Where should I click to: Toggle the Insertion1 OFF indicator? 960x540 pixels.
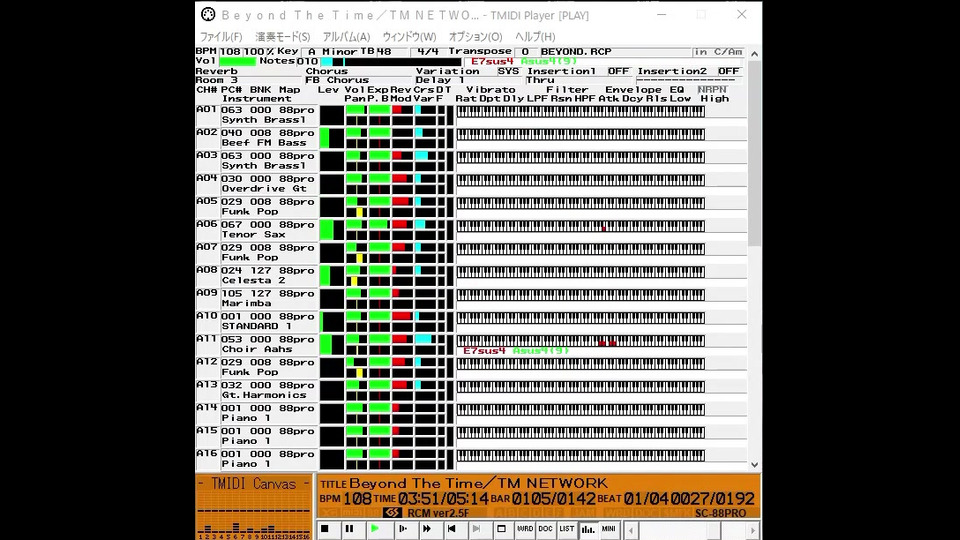coord(618,71)
